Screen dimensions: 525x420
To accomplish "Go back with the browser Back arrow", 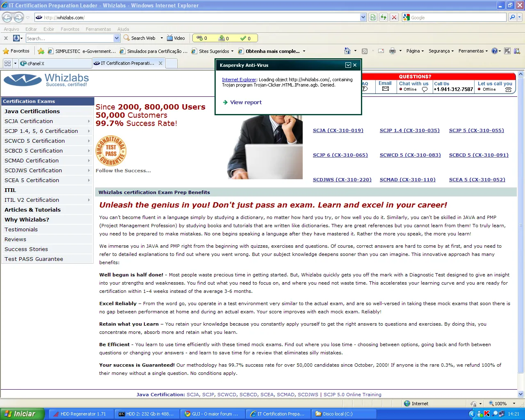I will pos(7,17).
